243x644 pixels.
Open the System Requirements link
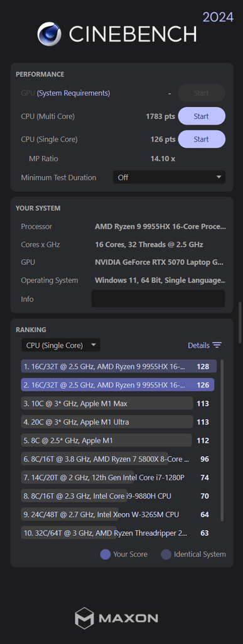(73, 93)
